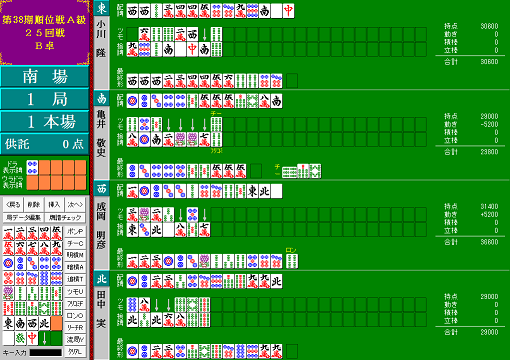Click the ポン P button
The width and height of the screenshot is (510, 360).
pos(75,231)
